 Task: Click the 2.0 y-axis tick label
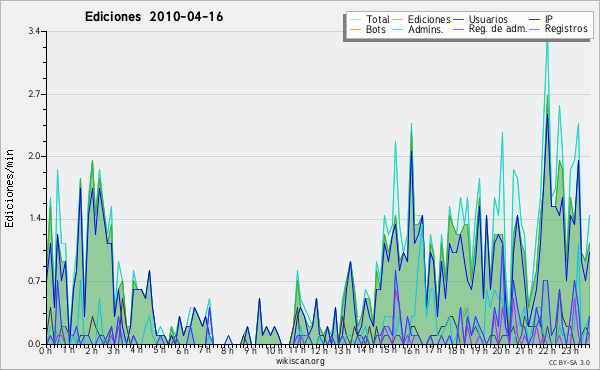[x=34, y=156]
